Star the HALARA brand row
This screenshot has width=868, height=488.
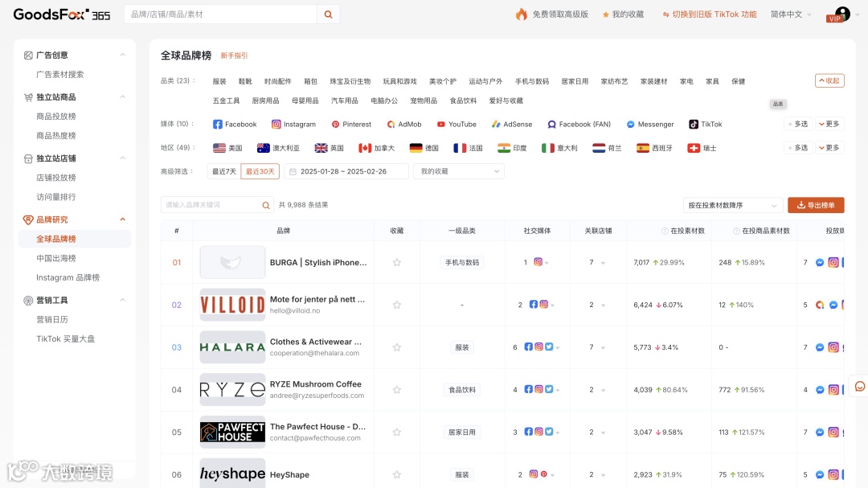[x=397, y=347]
